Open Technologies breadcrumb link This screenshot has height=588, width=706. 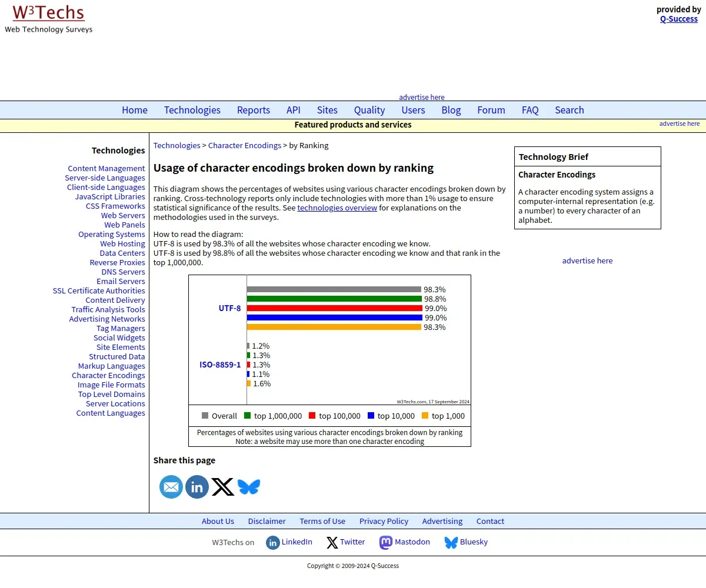click(177, 145)
